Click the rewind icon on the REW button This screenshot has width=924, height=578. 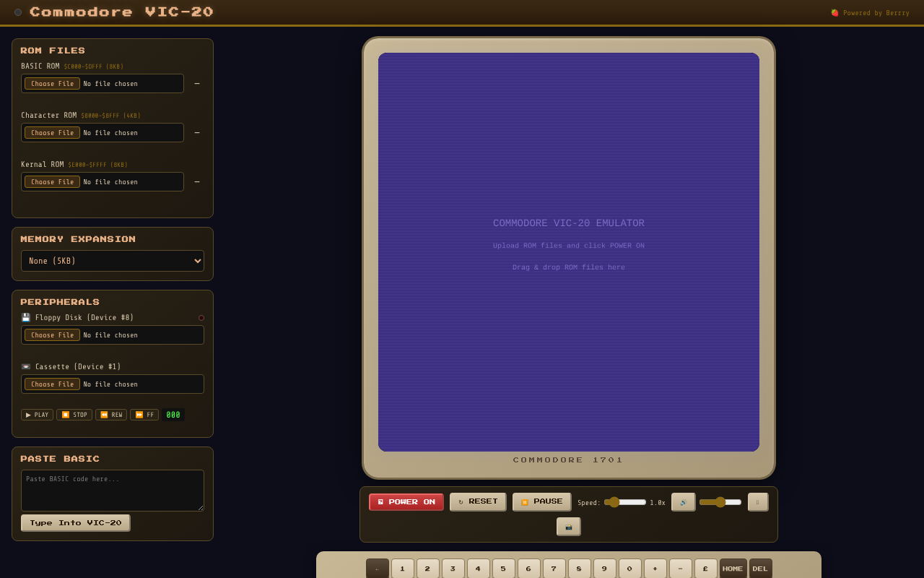(103, 414)
